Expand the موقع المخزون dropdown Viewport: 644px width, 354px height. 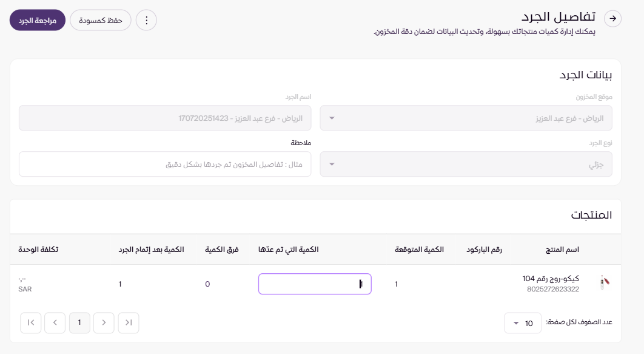point(466,118)
